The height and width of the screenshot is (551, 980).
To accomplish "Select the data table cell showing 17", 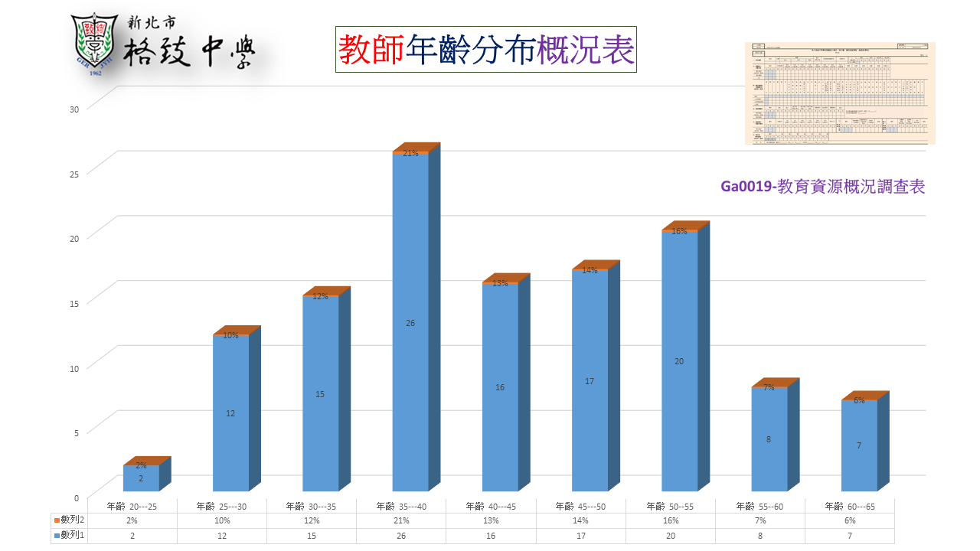I will tap(580, 536).
